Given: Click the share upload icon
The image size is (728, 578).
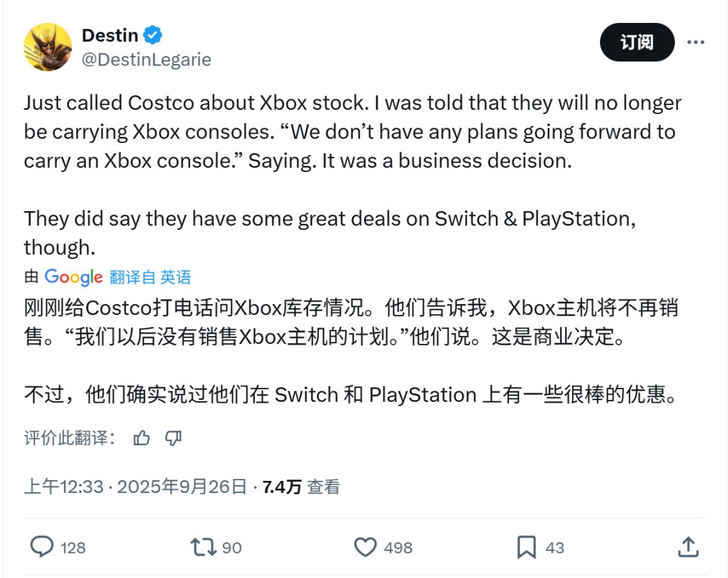Looking at the screenshot, I should tap(687, 547).
